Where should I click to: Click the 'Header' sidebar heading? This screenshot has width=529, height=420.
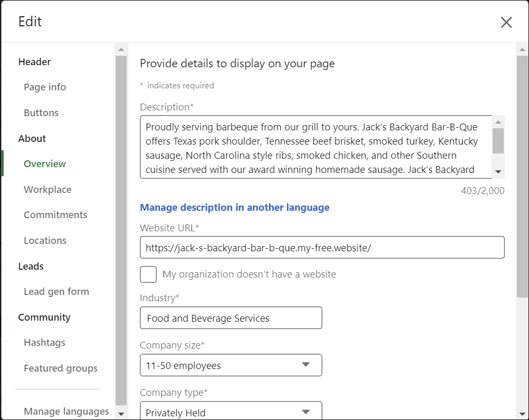pyautogui.click(x=34, y=62)
